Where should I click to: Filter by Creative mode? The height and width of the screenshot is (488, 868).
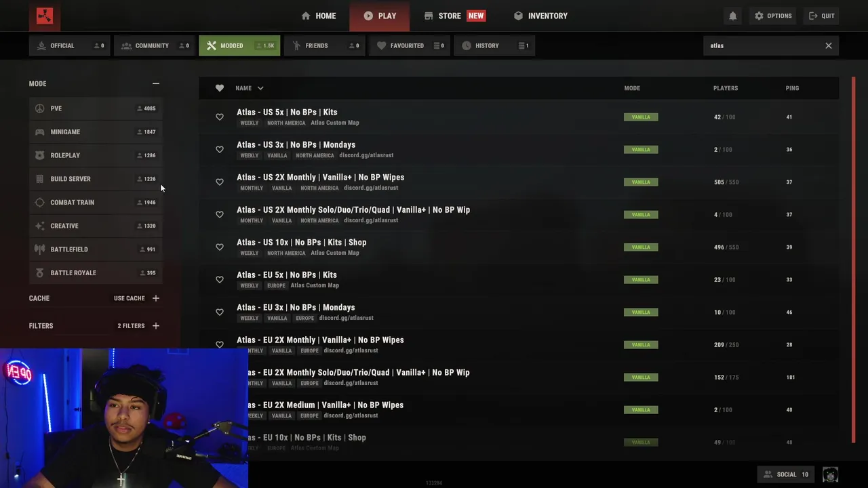click(95, 226)
